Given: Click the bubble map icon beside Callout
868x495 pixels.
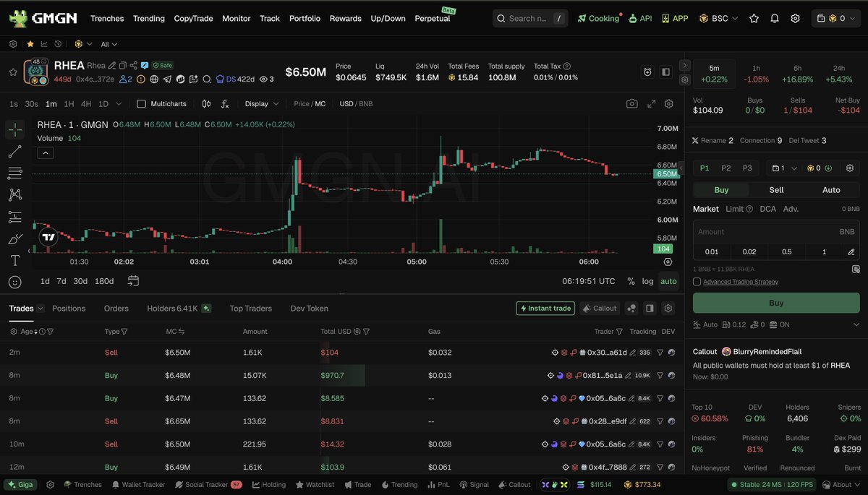Looking at the screenshot, I should point(631,308).
